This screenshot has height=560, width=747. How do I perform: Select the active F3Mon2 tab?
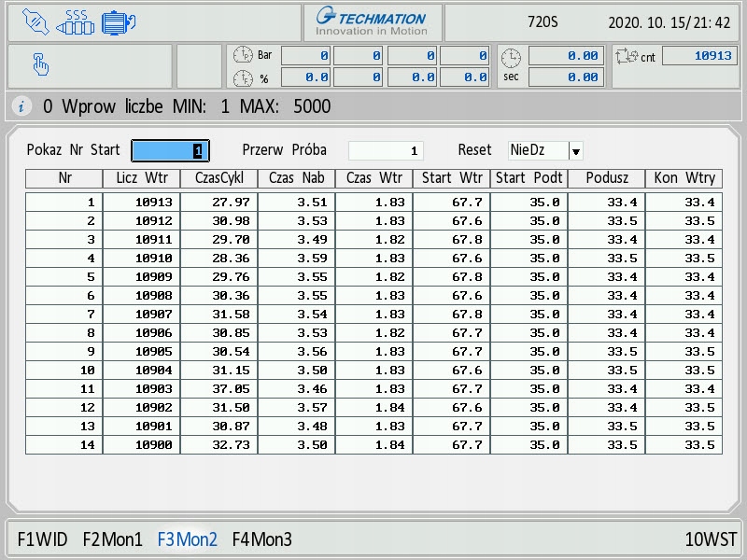pyautogui.click(x=187, y=539)
